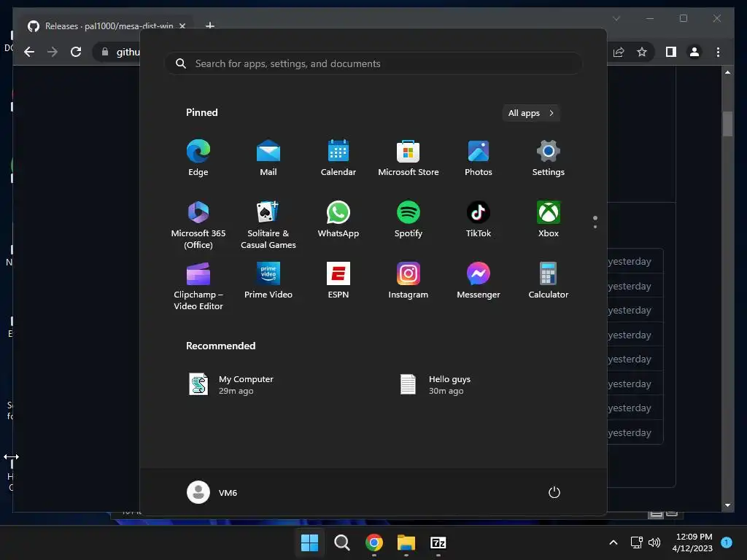Open Chrome tab search dropdown
Screen dimensions: 747x560
tap(616, 18)
